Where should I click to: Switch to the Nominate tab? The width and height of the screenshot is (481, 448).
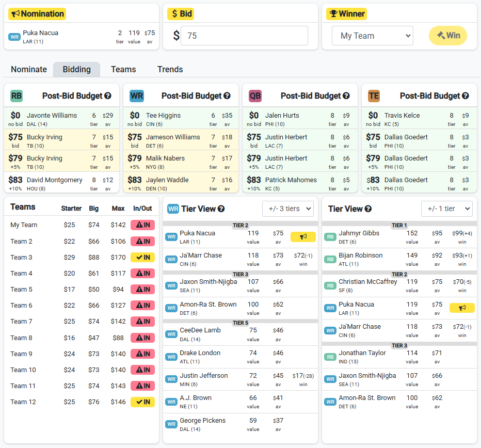pyautogui.click(x=29, y=69)
